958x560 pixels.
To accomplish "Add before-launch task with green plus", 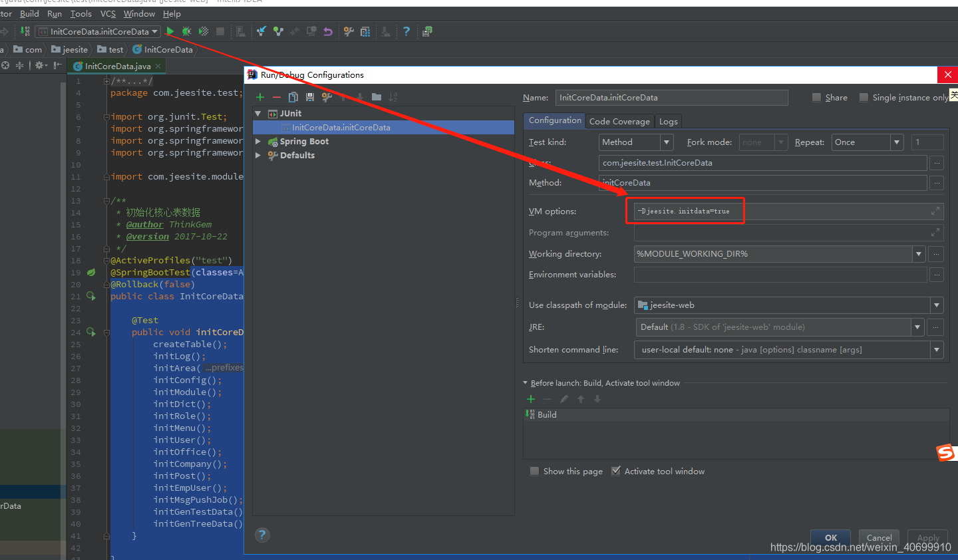I will tap(531, 399).
